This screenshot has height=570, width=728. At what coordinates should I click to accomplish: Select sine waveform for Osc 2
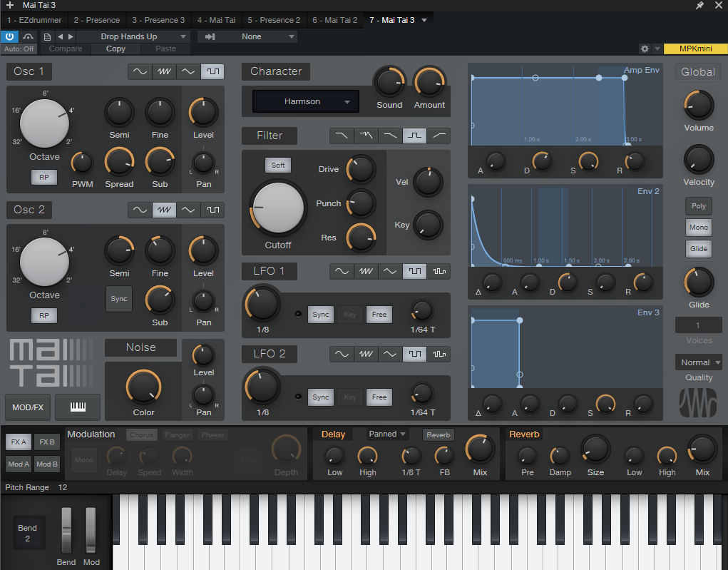(140, 210)
